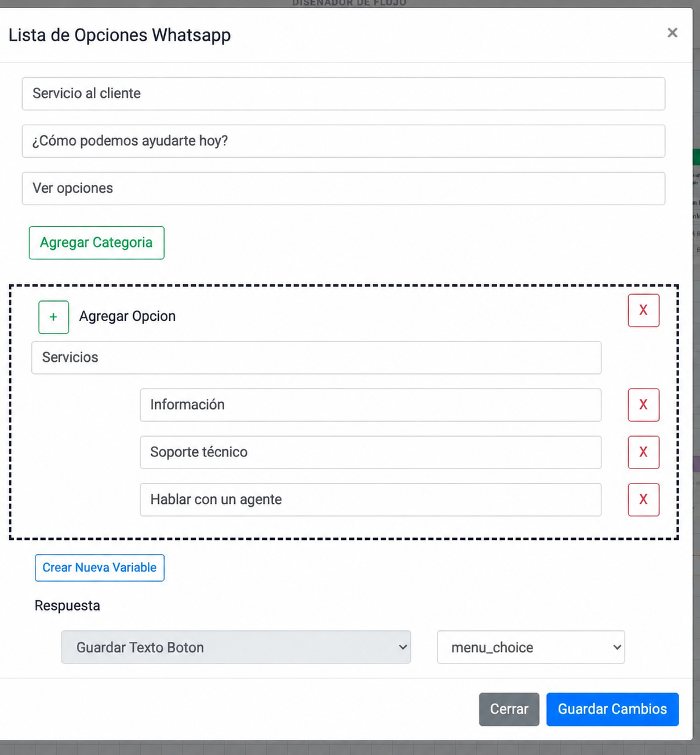Click the 'Soporte técnico' option field
Viewport: 700px width, 755px height.
pyautogui.click(x=370, y=452)
